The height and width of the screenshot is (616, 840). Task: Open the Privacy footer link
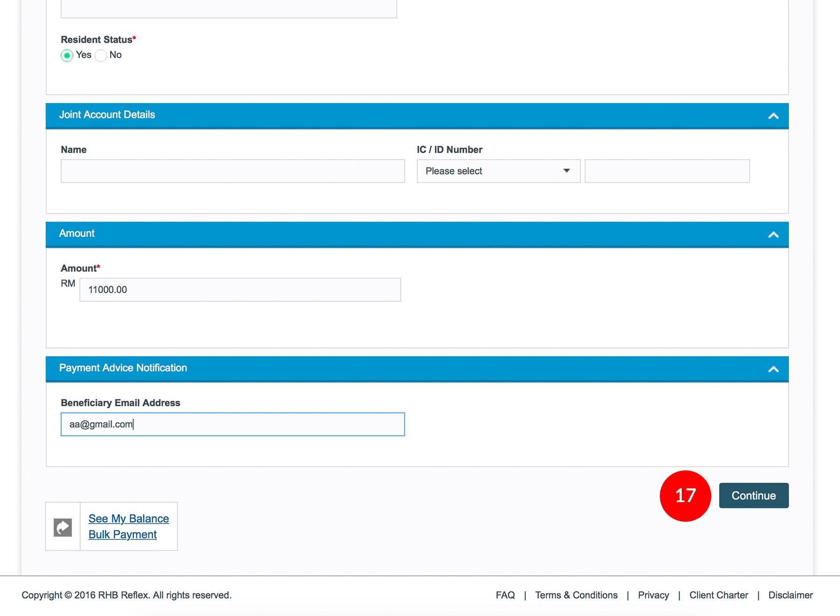pos(653,595)
